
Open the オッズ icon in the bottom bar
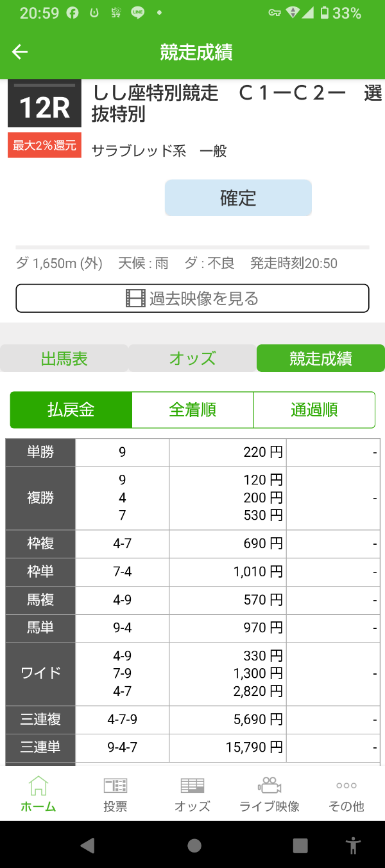click(193, 785)
